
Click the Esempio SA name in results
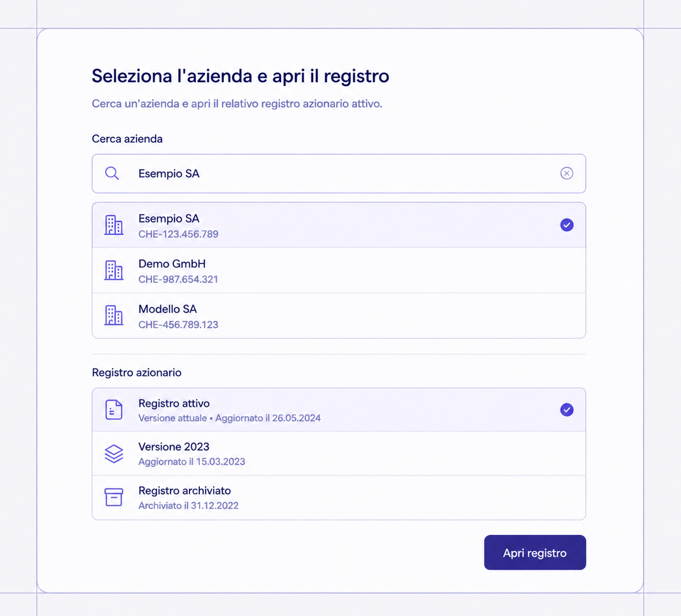coord(169,219)
